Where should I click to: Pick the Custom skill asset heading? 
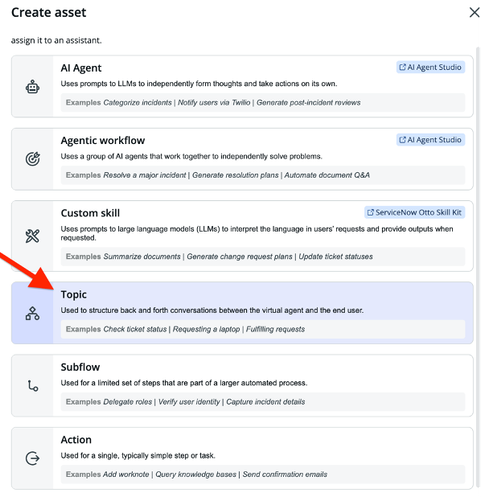coord(90,213)
